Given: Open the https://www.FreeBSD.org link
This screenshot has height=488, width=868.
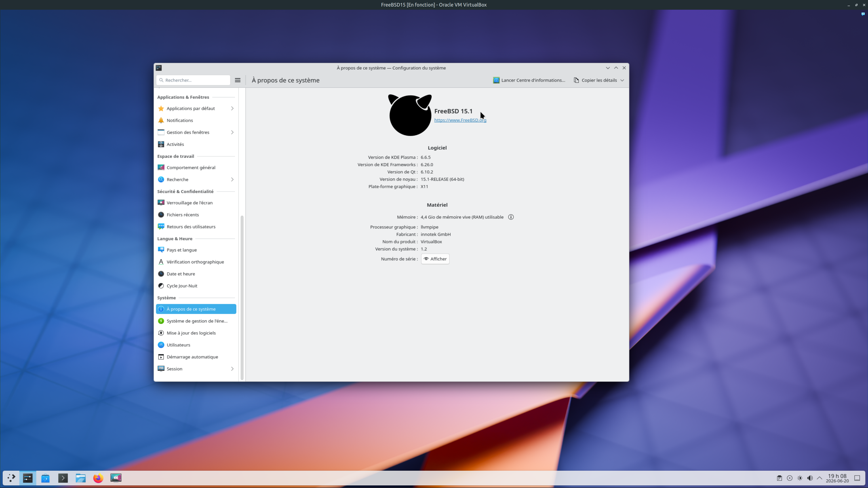Looking at the screenshot, I should coord(460,120).
